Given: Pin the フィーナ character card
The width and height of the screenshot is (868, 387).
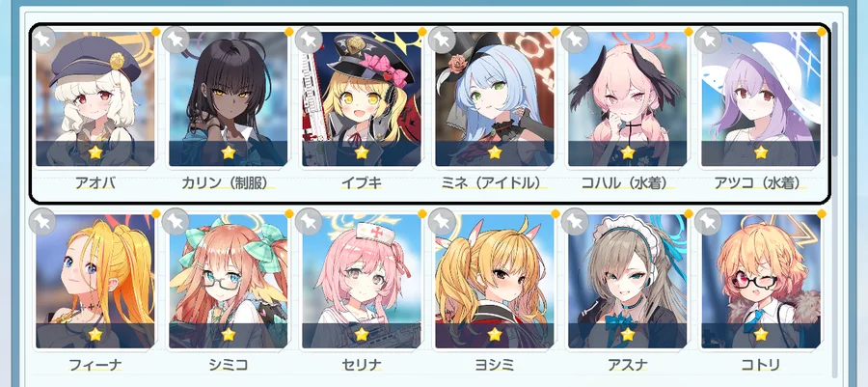Looking at the screenshot, I should point(42,221).
